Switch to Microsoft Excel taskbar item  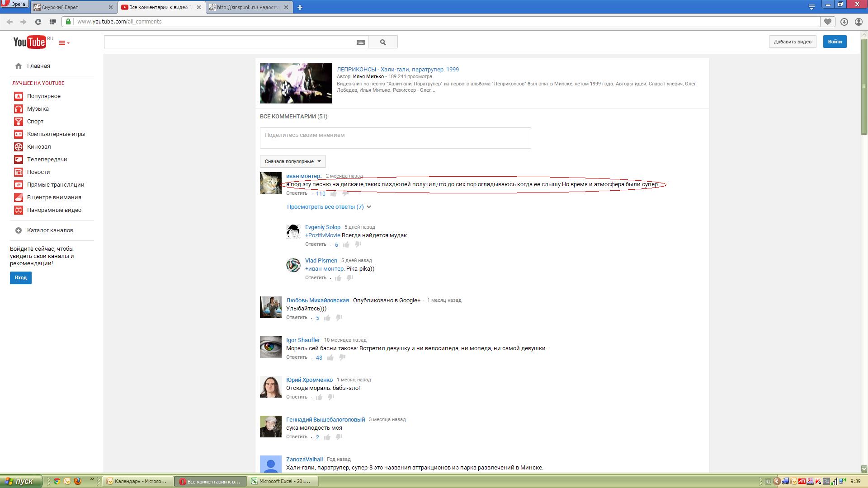283,482
